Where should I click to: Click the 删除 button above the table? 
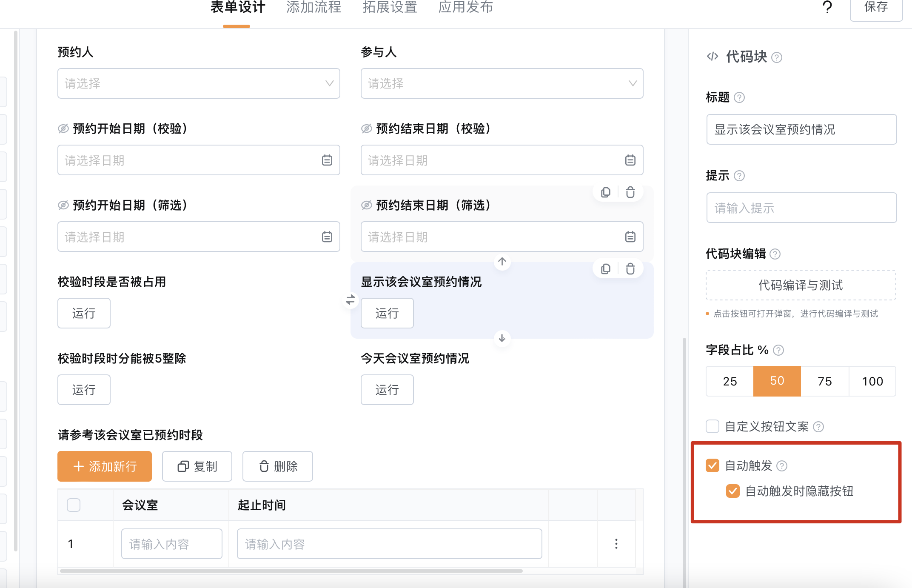coord(278,466)
